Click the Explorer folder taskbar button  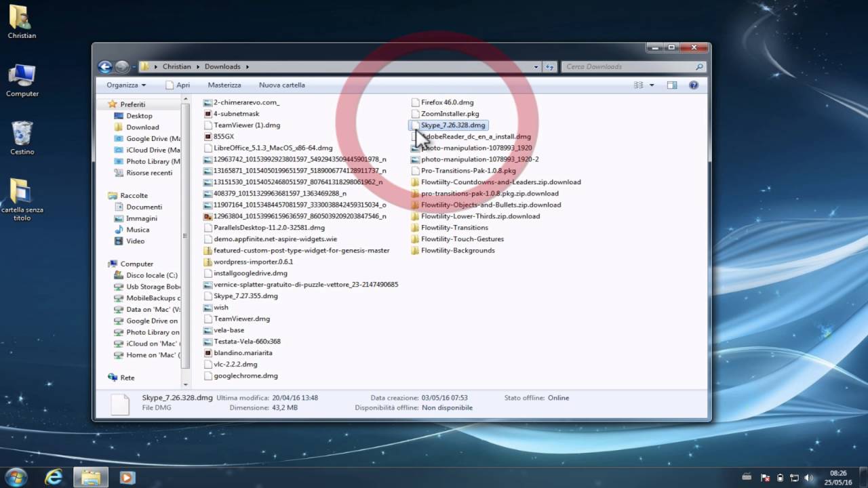(91, 477)
